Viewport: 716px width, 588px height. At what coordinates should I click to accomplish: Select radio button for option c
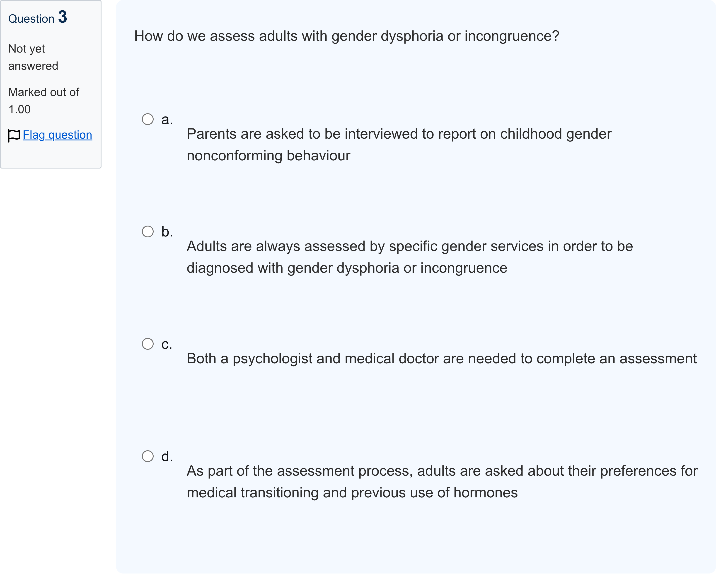148,344
